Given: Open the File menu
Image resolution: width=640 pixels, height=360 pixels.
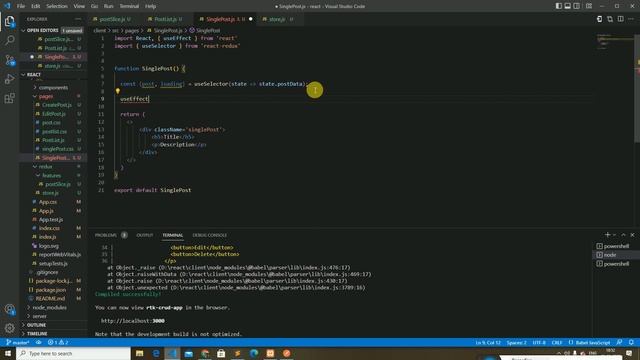Looking at the screenshot, I should click(x=21, y=6).
